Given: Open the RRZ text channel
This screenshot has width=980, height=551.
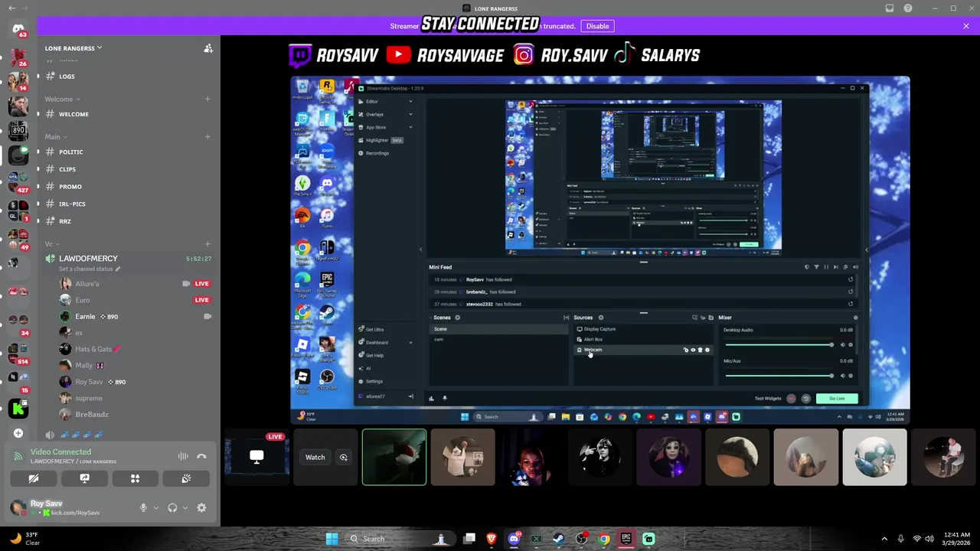Looking at the screenshot, I should click(x=127, y=221).
